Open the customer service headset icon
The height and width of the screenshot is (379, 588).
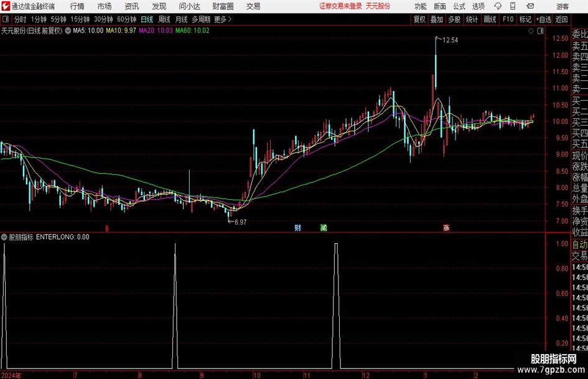pyautogui.click(x=498, y=6)
